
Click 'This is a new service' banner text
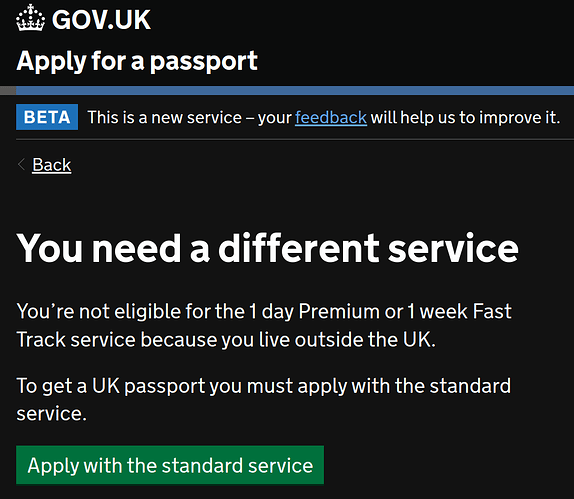tap(165, 118)
